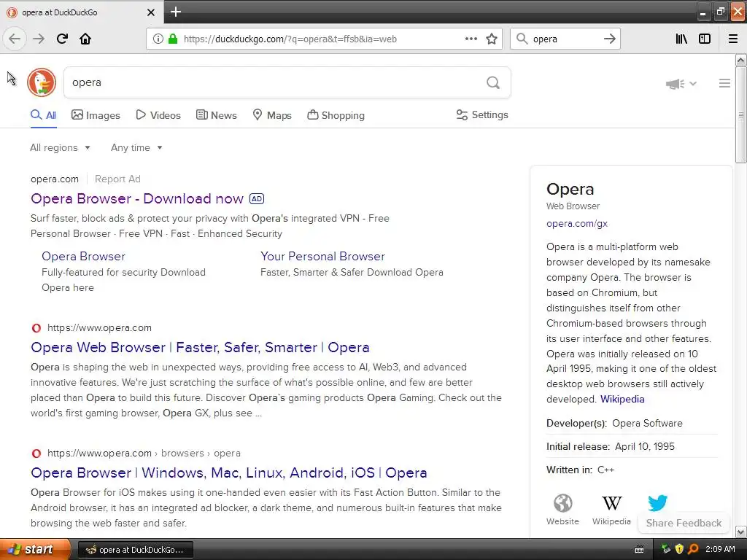
Task: Select opera at DuckDuckGo taskbar button
Action: coord(135,550)
